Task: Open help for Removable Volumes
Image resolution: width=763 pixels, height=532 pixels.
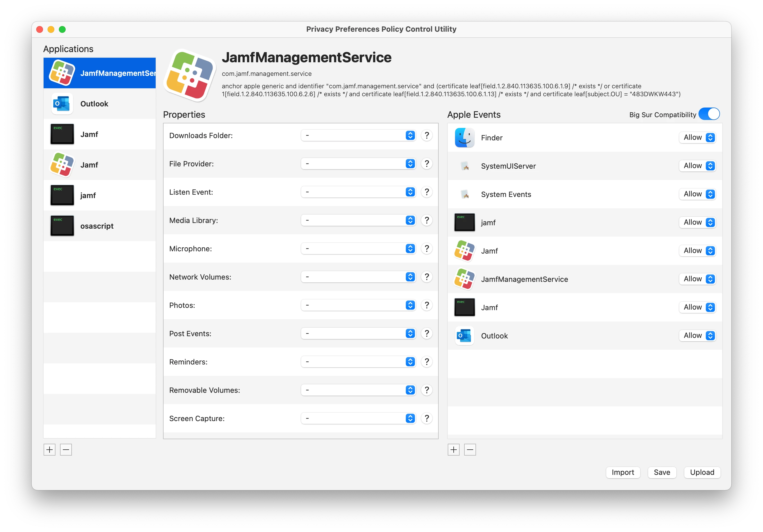Action: click(427, 390)
